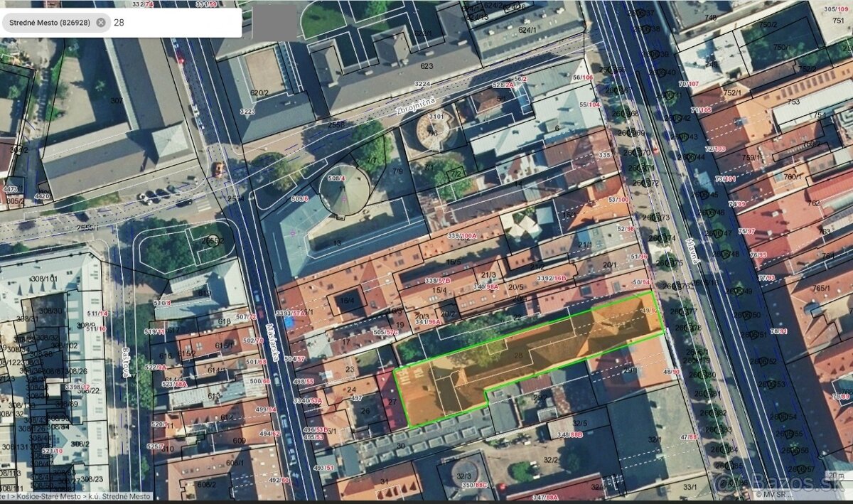This screenshot has height=504, width=853.
Task: Select parcel 753 in the upper right
Action: tap(793, 101)
